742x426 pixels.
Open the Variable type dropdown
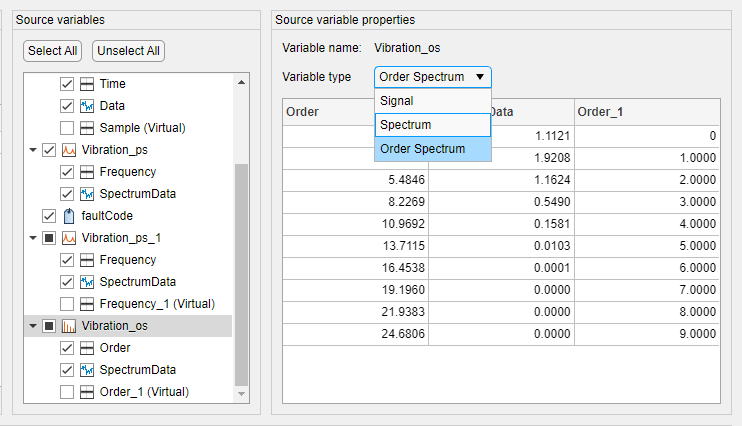432,76
